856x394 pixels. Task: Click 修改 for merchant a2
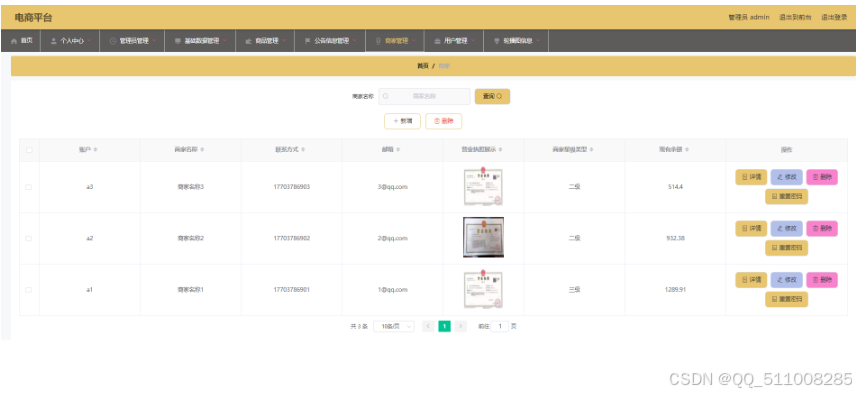tap(787, 229)
